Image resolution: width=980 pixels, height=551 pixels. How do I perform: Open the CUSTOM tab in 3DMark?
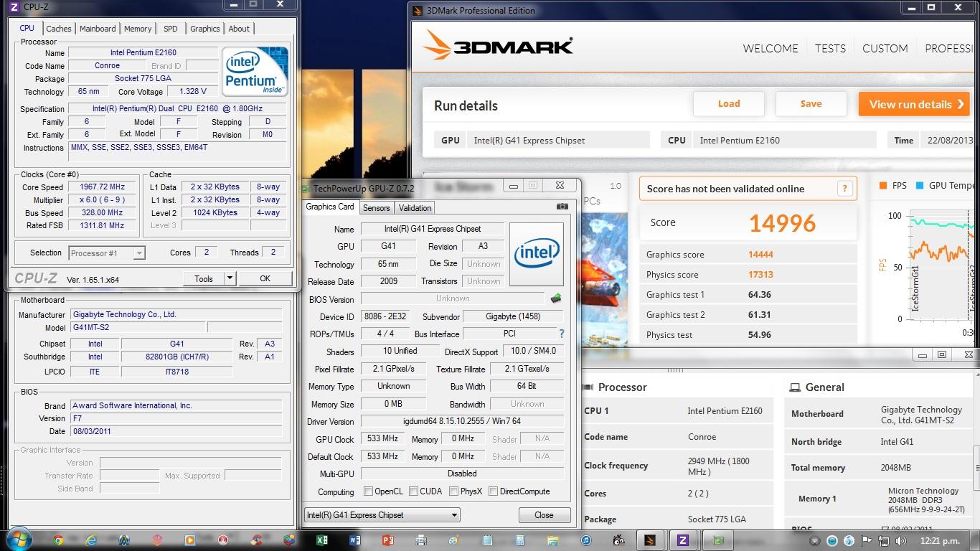pyautogui.click(x=885, y=48)
